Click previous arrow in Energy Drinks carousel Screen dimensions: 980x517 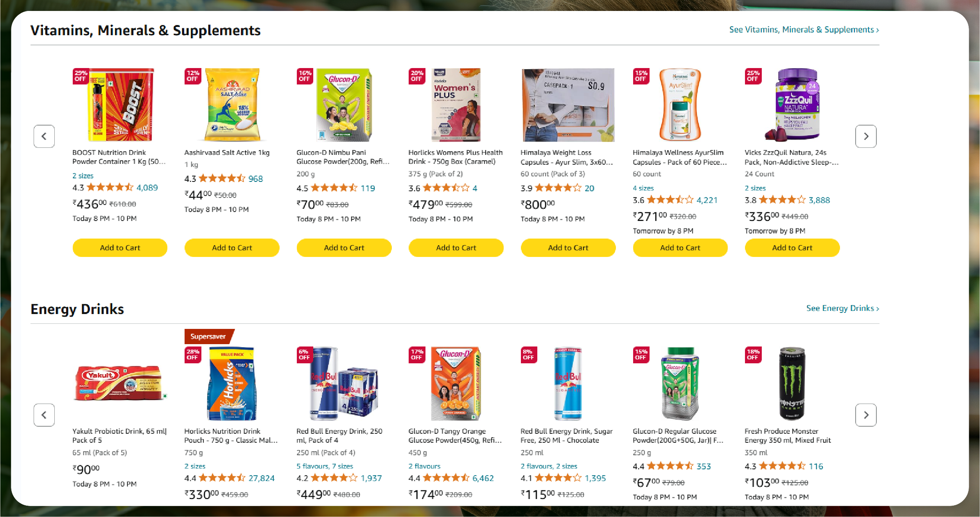pyautogui.click(x=44, y=415)
